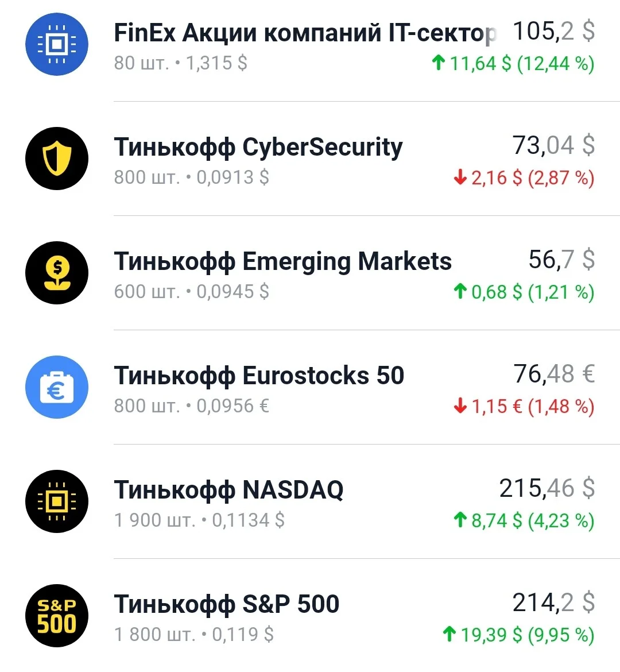Tap the 600 шт. • 0,0945 $ line

point(191,292)
